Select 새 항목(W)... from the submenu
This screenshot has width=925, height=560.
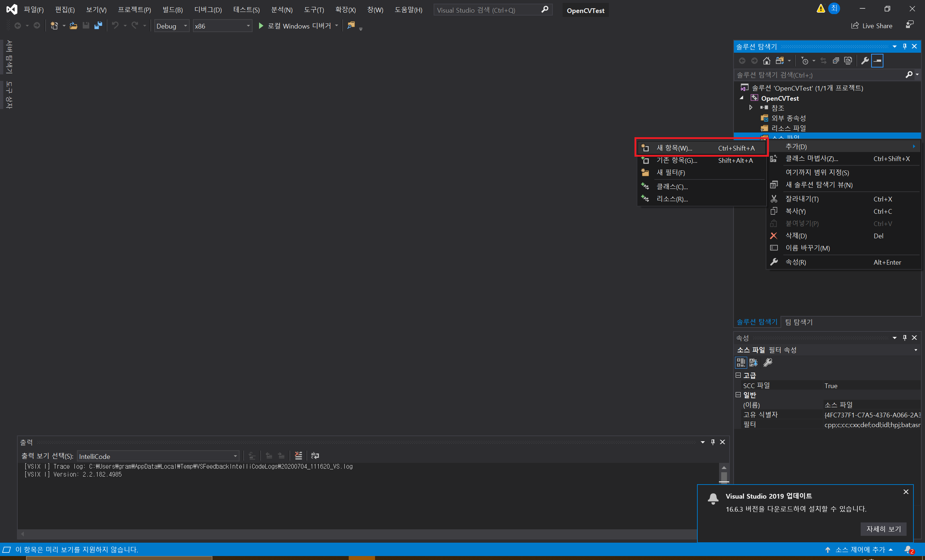click(674, 148)
